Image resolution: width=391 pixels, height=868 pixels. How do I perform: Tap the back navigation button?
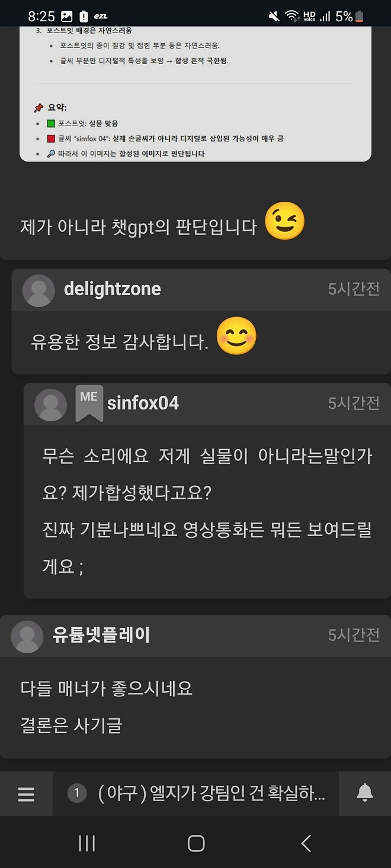click(305, 843)
